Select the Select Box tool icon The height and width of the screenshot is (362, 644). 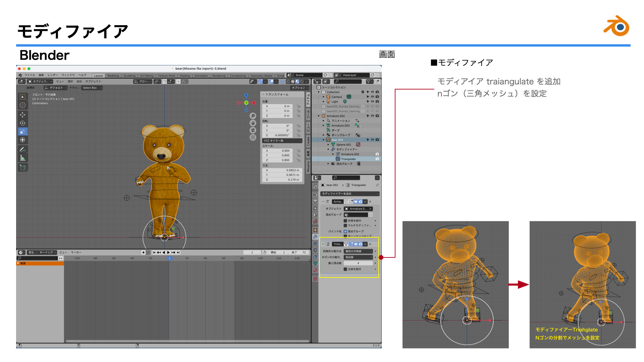click(22, 97)
